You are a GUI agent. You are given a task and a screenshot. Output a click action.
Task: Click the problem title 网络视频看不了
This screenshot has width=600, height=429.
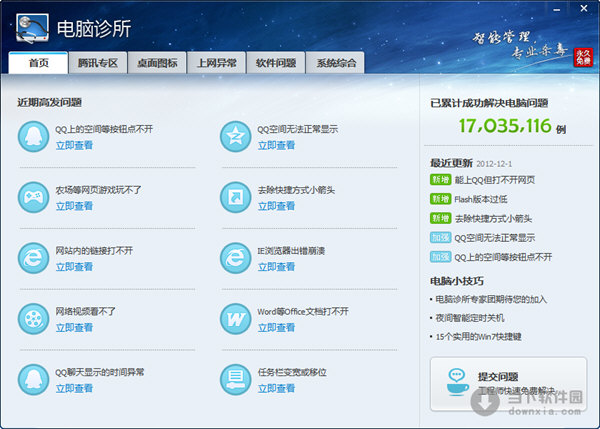click(85, 312)
